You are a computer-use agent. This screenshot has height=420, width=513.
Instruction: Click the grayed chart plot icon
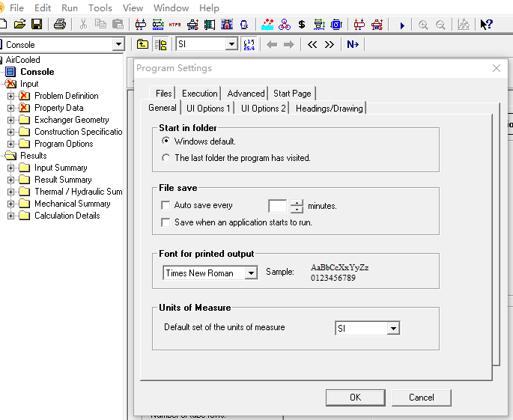click(x=464, y=25)
